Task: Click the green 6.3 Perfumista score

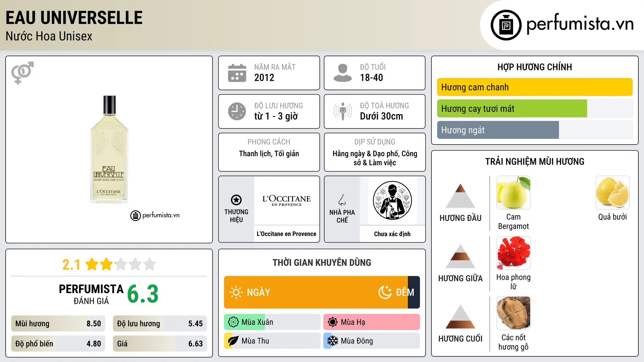Action: (143, 294)
